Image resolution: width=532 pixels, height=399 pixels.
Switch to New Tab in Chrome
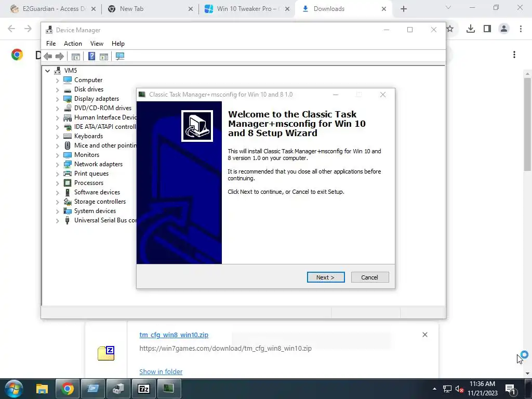[149, 9]
